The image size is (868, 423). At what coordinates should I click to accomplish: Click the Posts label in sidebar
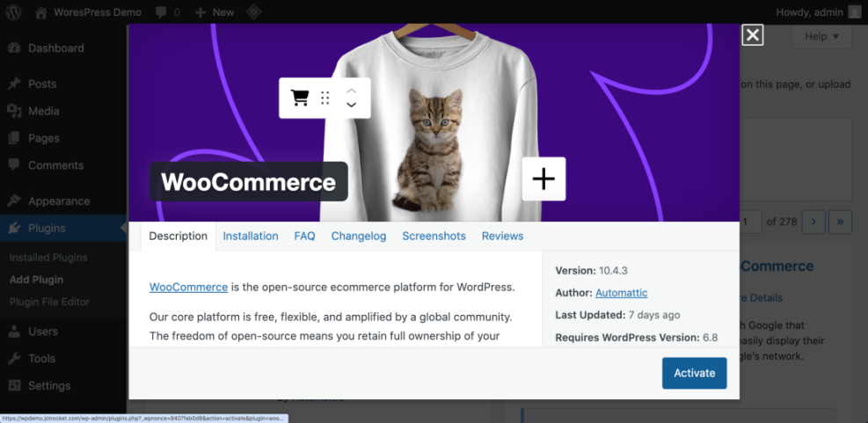[42, 84]
